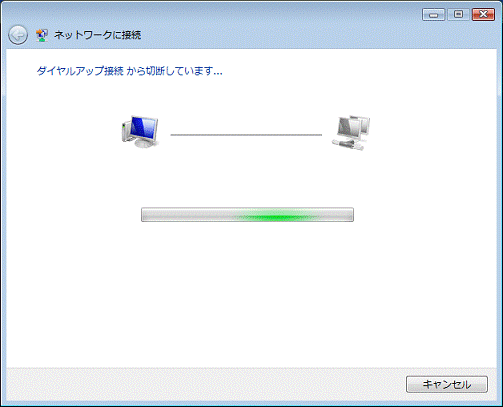Minimize the ネットワークに接続 window
The height and width of the screenshot is (407, 503).
[433, 15]
